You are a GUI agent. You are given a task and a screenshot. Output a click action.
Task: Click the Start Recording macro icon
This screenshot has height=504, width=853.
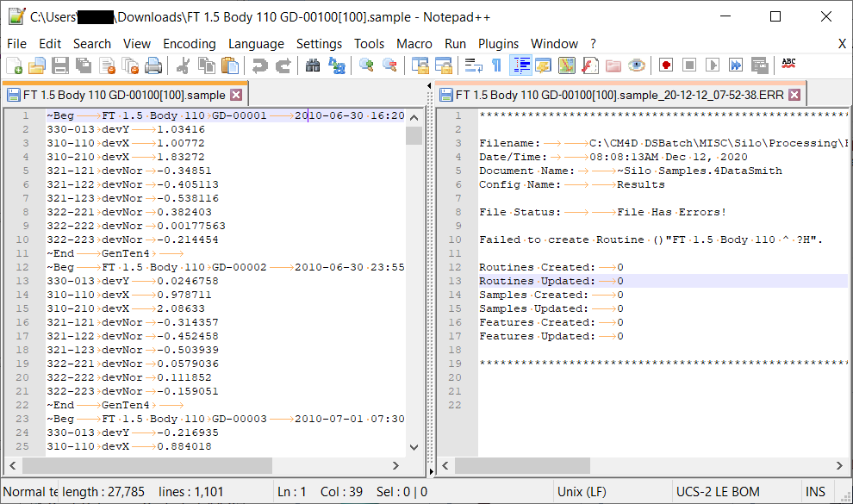pyautogui.click(x=666, y=65)
